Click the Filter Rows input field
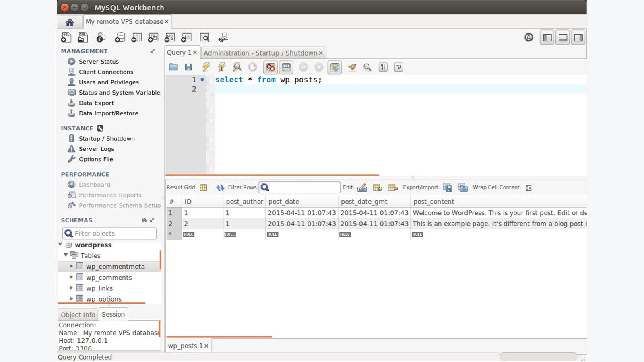644x362 pixels. tap(299, 187)
